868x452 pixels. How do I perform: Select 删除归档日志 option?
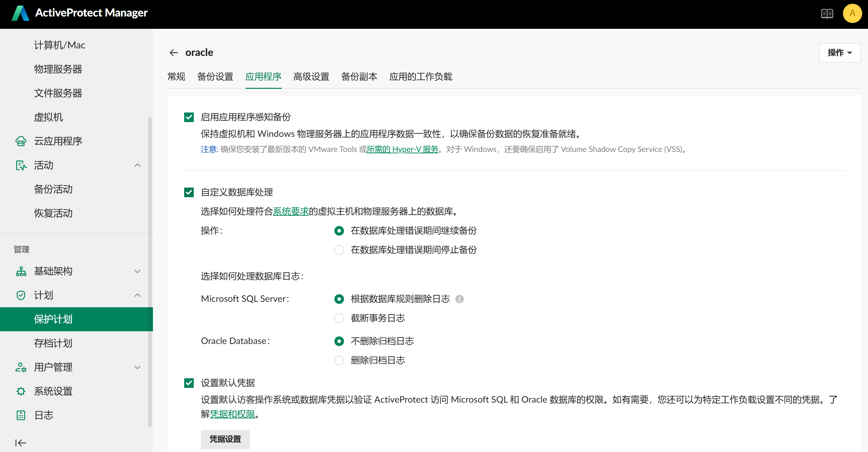click(339, 360)
